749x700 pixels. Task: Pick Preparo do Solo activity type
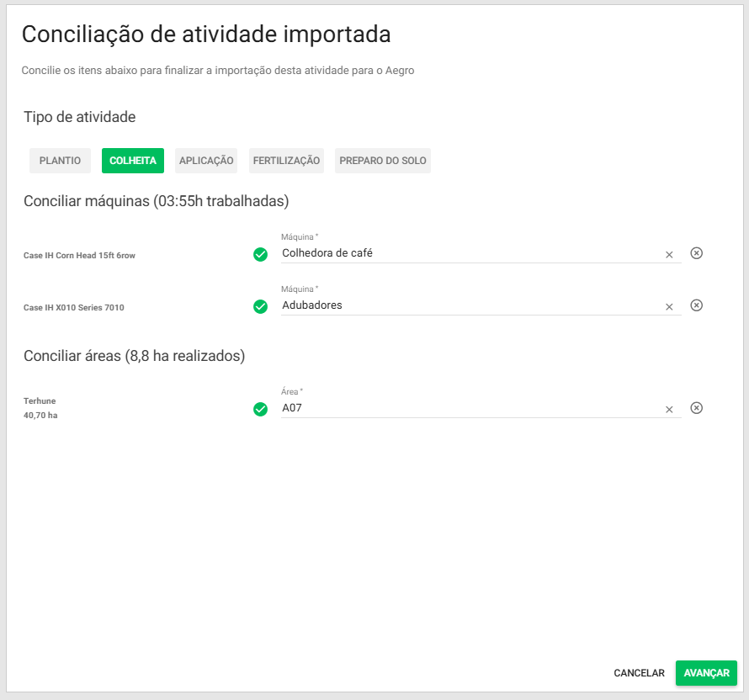(x=383, y=161)
